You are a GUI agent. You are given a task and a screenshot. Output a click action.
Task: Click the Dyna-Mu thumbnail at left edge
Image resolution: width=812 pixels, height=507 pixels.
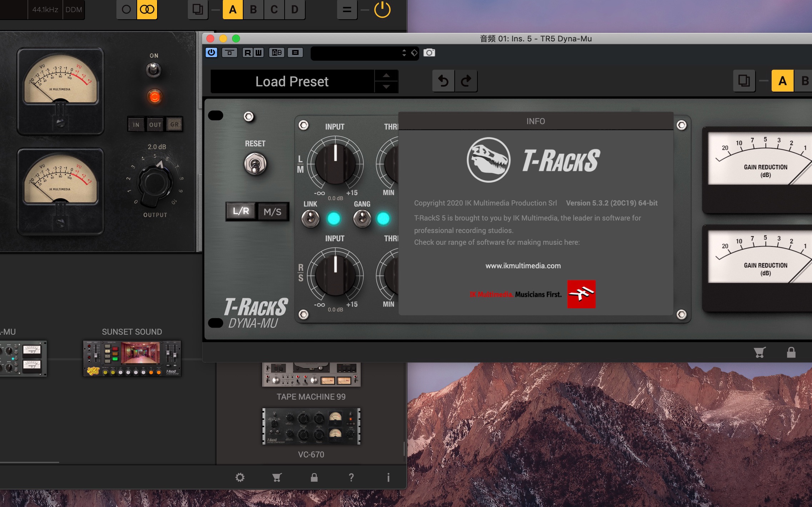click(23, 359)
